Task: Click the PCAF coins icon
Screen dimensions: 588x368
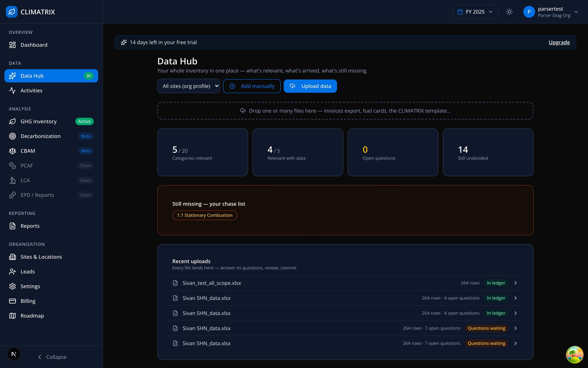Action: [x=12, y=165]
